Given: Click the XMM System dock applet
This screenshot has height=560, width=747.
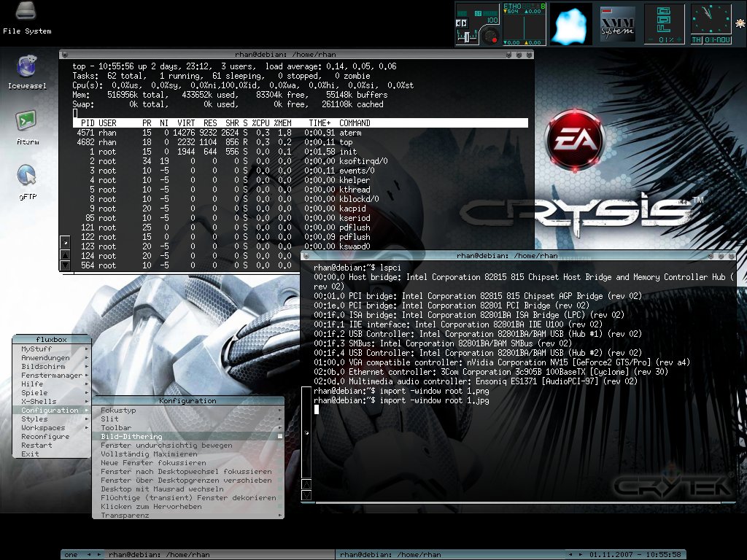Looking at the screenshot, I should coord(617,23).
